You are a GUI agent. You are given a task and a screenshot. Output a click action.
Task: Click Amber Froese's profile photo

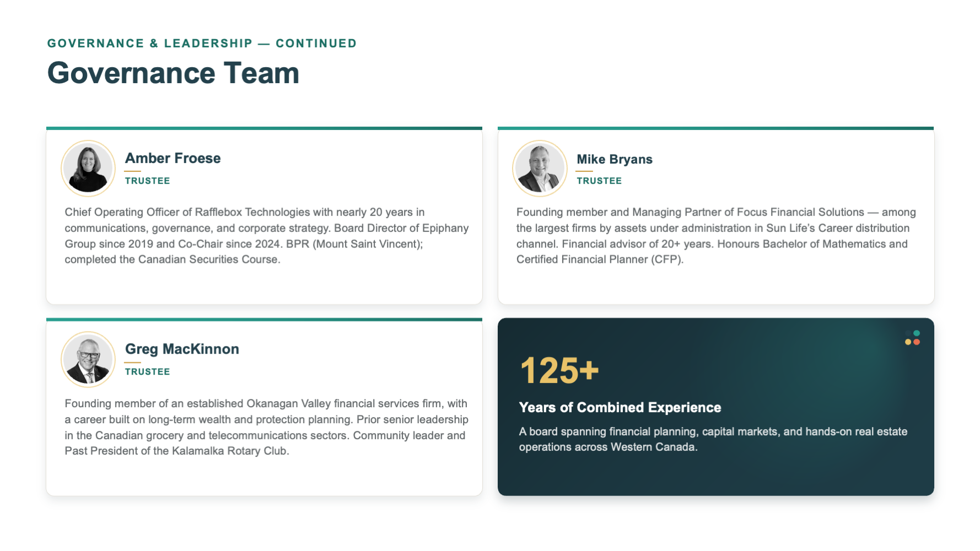pos(88,169)
